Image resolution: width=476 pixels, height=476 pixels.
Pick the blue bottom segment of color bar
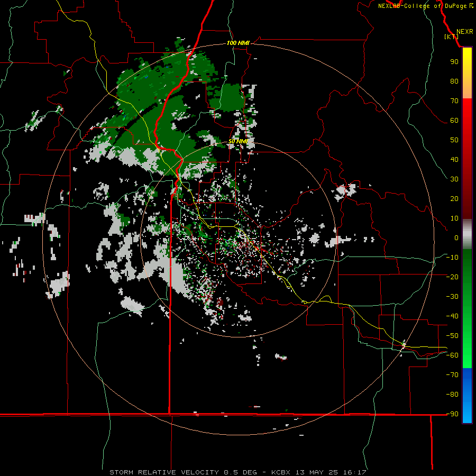[x=467, y=396]
